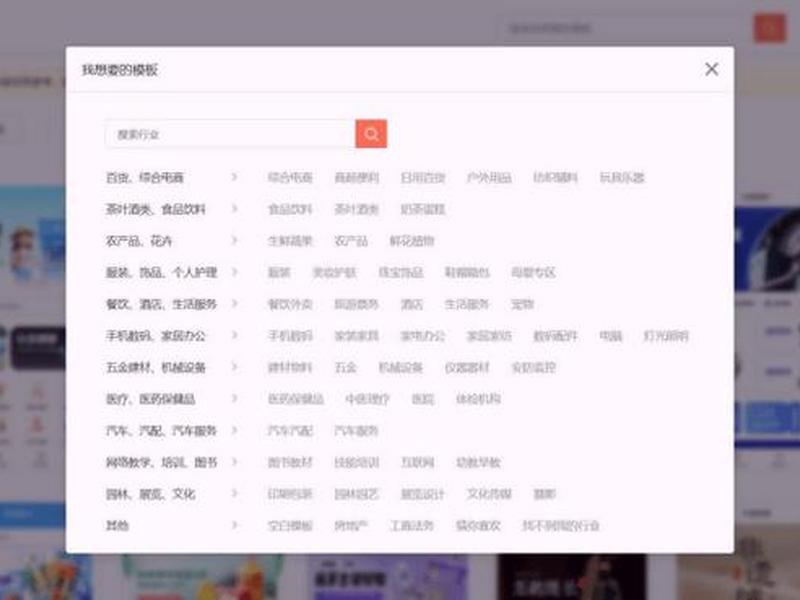
Task: Select the 园林、展览、文化 category
Action: click(151, 494)
